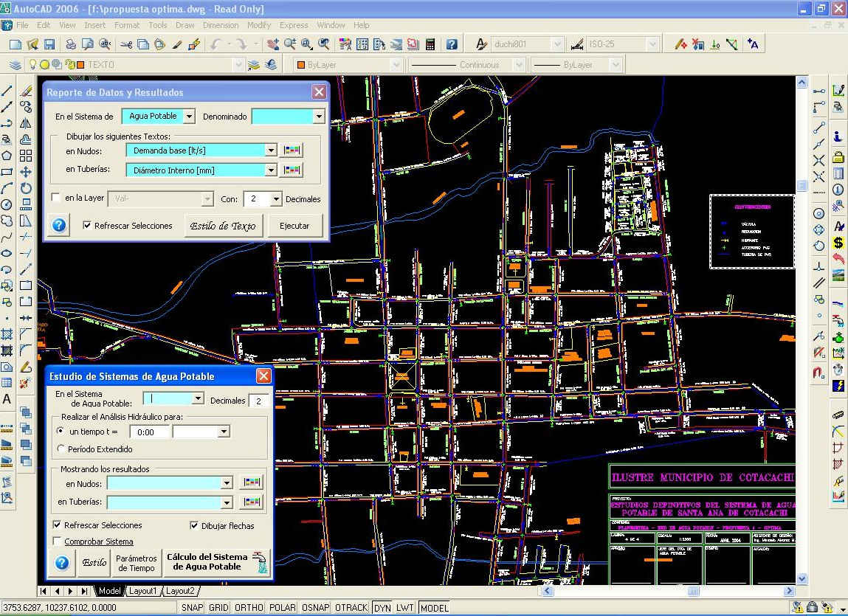Uncheck the 'Dibujar flechas' checkbox
Screen dimensions: 848x616
(x=194, y=526)
